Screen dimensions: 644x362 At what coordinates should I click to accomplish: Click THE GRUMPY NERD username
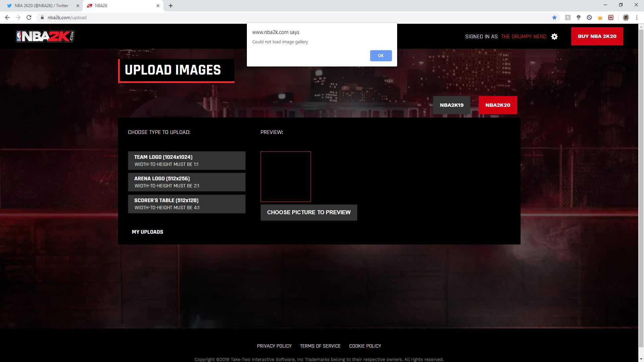[524, 37]
